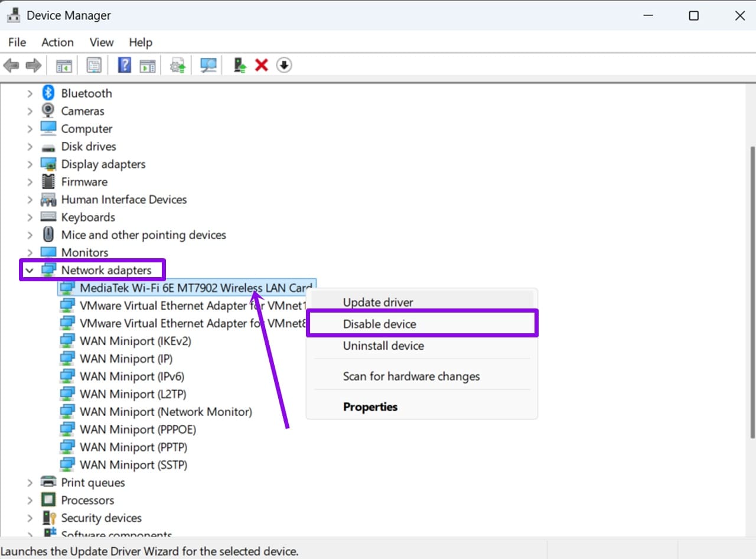Viewport: 756px width, 559px height.
Task: Click the Disk drives icon
Action: click(x=48, y=147)
